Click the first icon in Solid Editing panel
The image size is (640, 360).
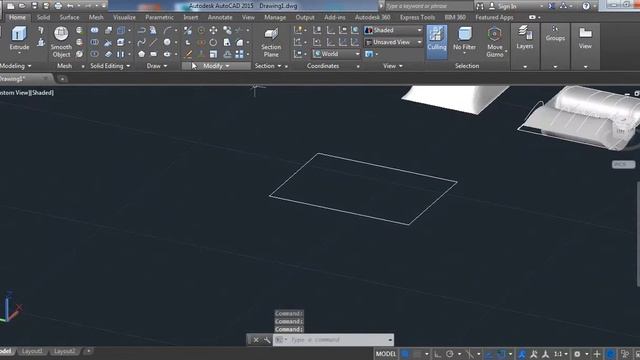(x=94, y=30)
